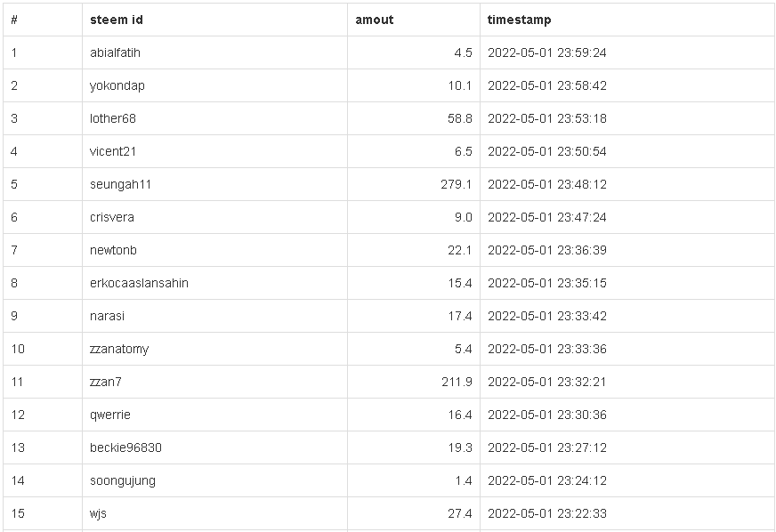The image size is (776, 532).
Task: Click the 'amout' column header
Action: click(374, 20)
